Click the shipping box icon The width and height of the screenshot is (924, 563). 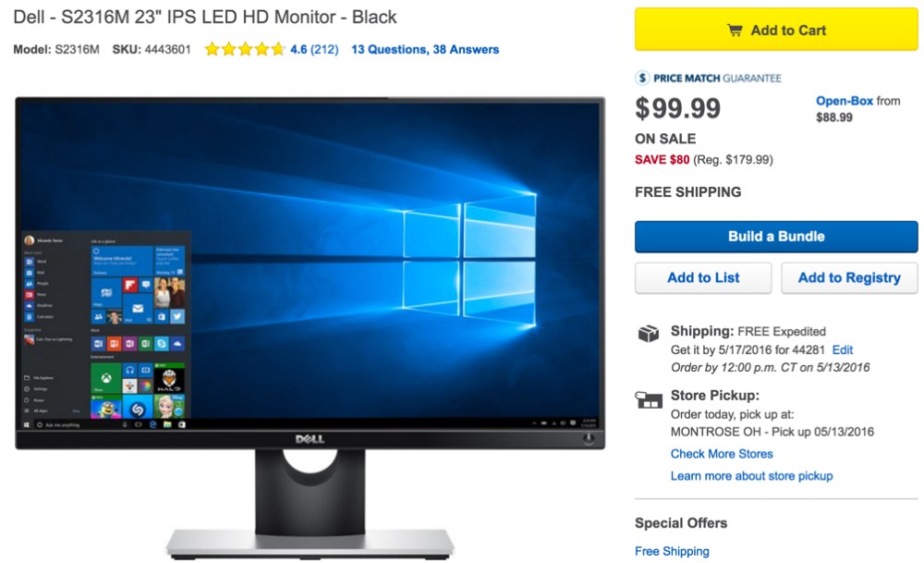pyautogui.click(x=649, y=334)
